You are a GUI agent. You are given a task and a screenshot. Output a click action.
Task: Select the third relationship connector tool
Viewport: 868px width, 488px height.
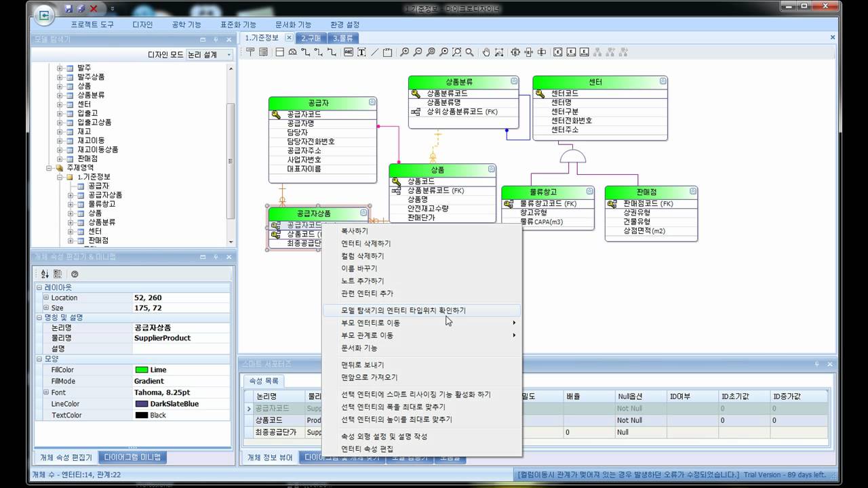332,52
